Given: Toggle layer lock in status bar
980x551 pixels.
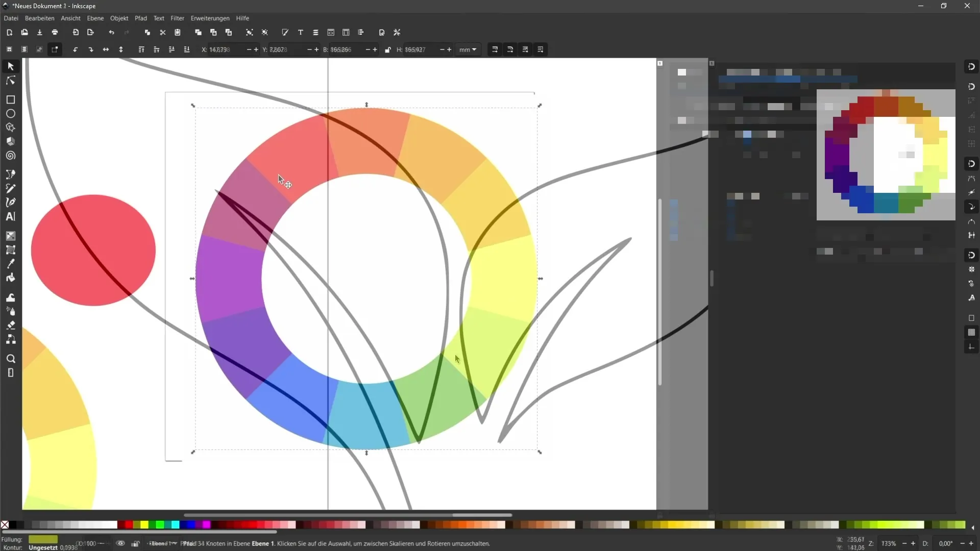Looking at the screenshot, I should click(x=135, y=543).
